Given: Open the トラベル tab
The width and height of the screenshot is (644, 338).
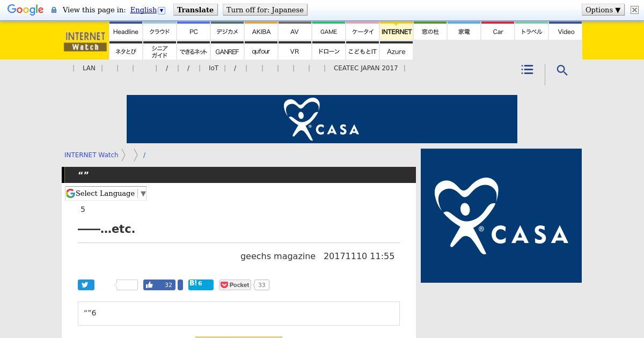Looking at the screenshot, I should click(x=532, y=31).
